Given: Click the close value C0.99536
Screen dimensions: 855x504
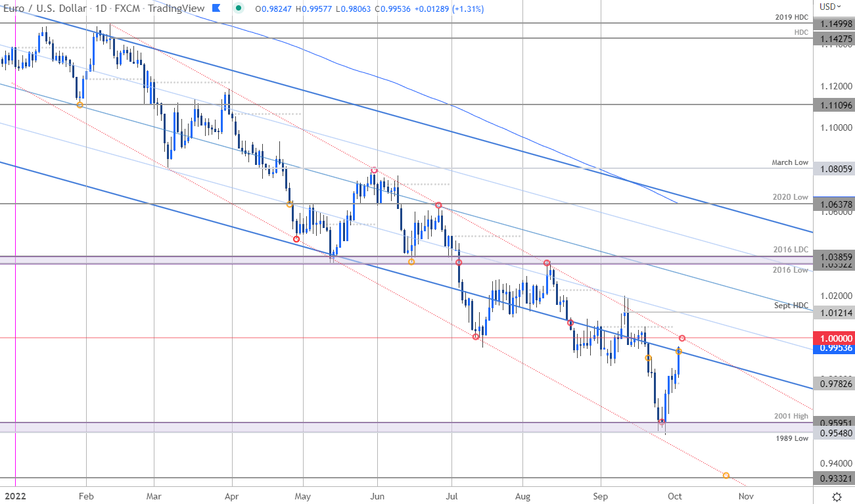Looking at the screenshot, I should pyautogui.click(x=392, y=9).
